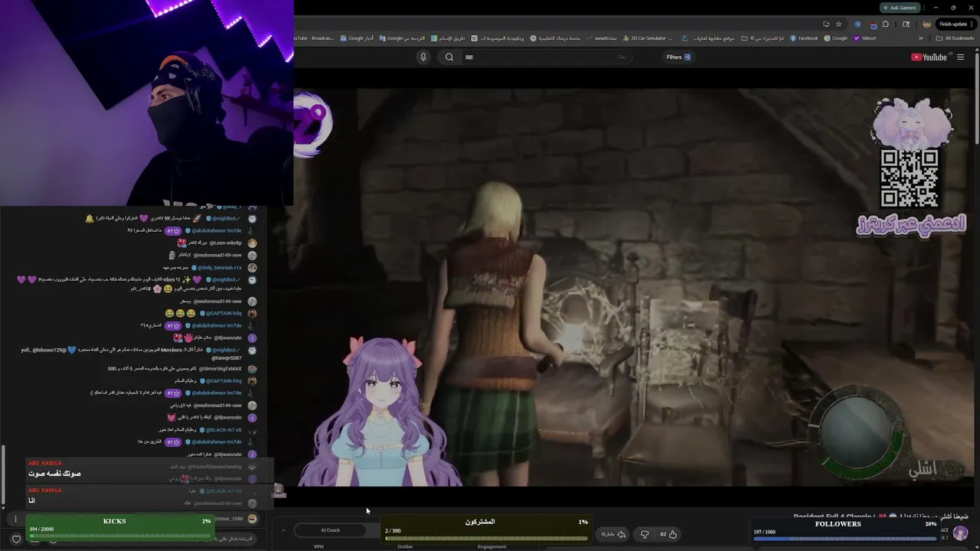Switch to the VPH tab
The width and height of the screenshot is (980, 551).
point(318,546)
